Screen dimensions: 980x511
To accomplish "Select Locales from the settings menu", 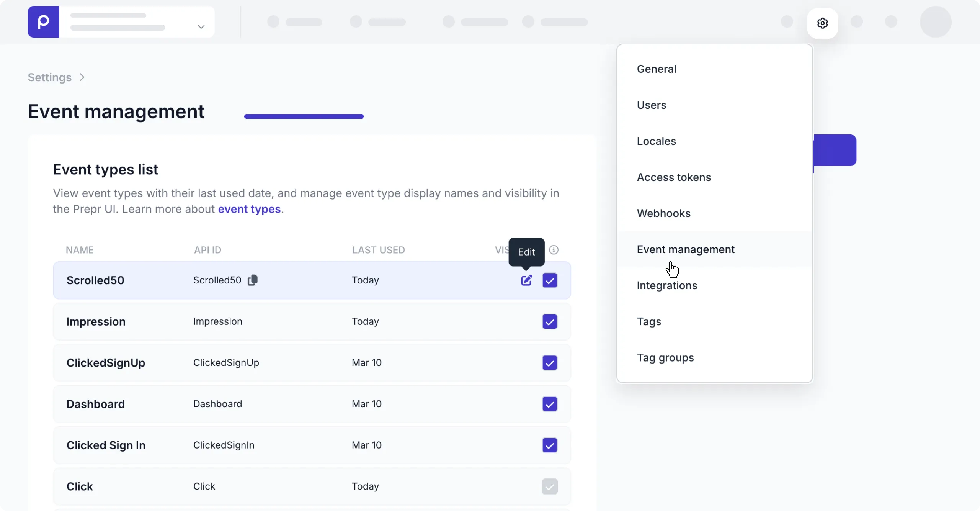I will pyautogui.click(x=656, y=141).
